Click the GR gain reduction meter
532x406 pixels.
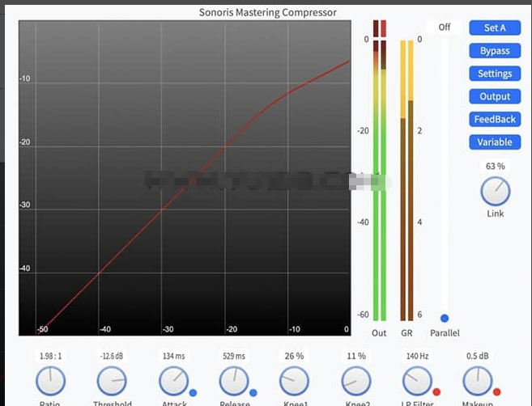pyautogui.click(x=406, y=180)
